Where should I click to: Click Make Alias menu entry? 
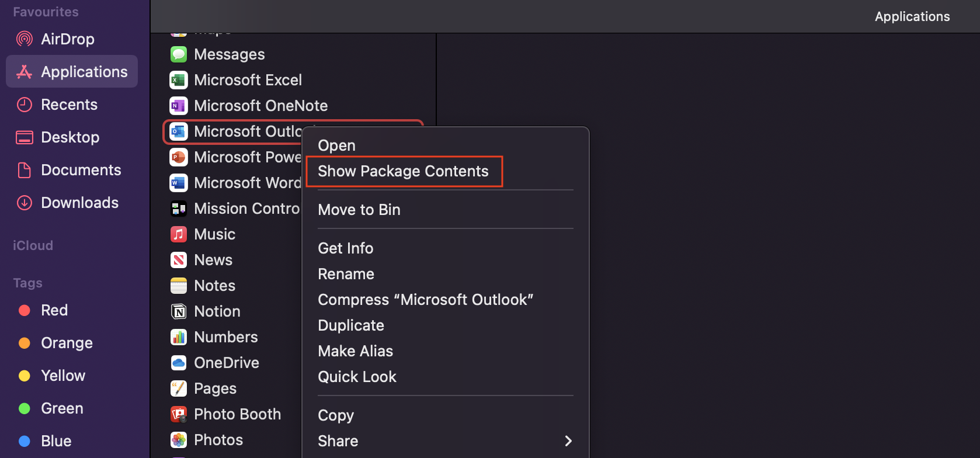click(355, 351)
